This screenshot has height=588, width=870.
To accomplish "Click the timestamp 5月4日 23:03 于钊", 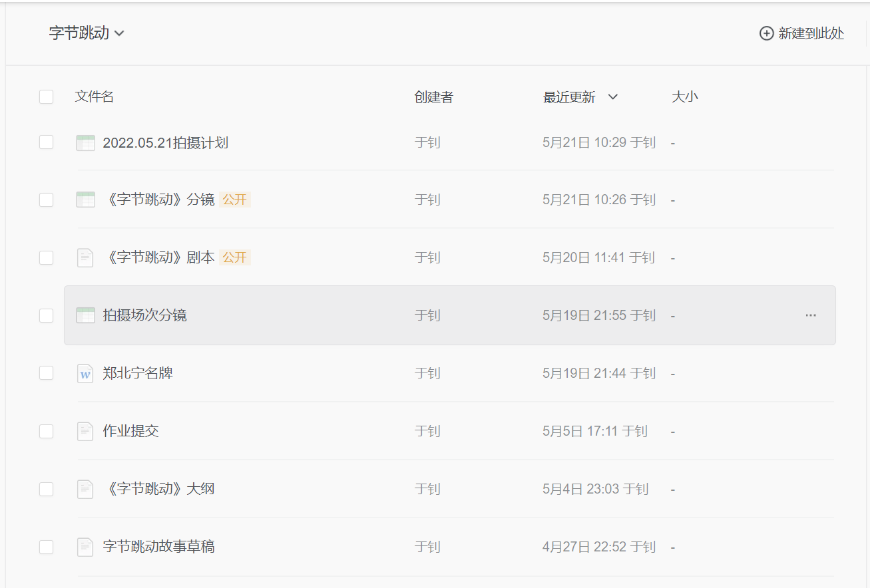I will [x=596, y=489].
